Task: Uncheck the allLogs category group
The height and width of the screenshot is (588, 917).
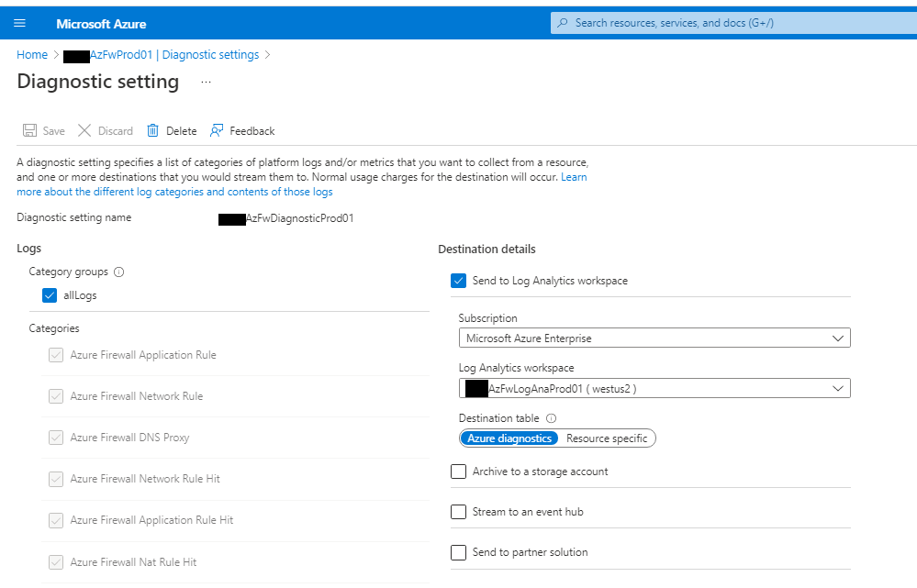Action: pyautogui.click(x=50, y=294)
